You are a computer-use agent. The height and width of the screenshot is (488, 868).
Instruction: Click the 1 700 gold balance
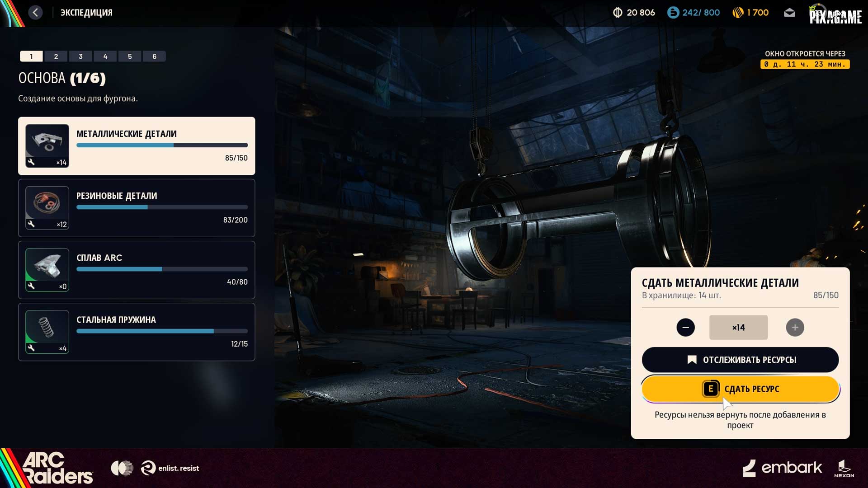(758, 13)
